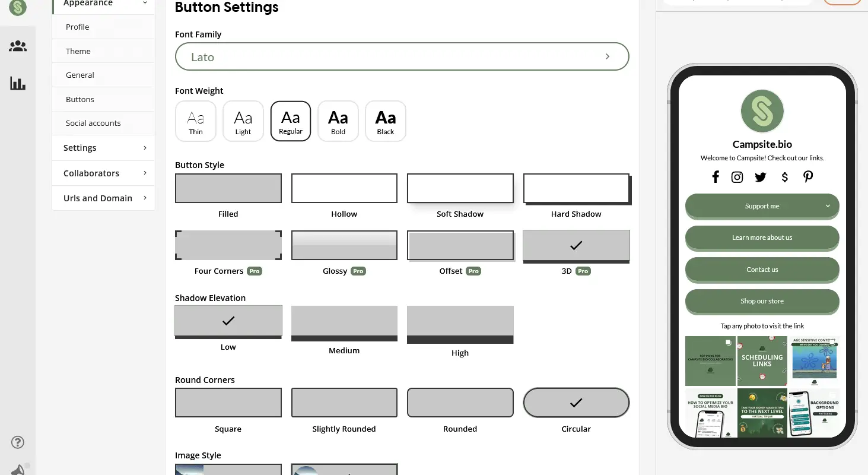The width and height of the screenshot is (868, 475).
Task: Open the help question mark icon
Action: 18,442
